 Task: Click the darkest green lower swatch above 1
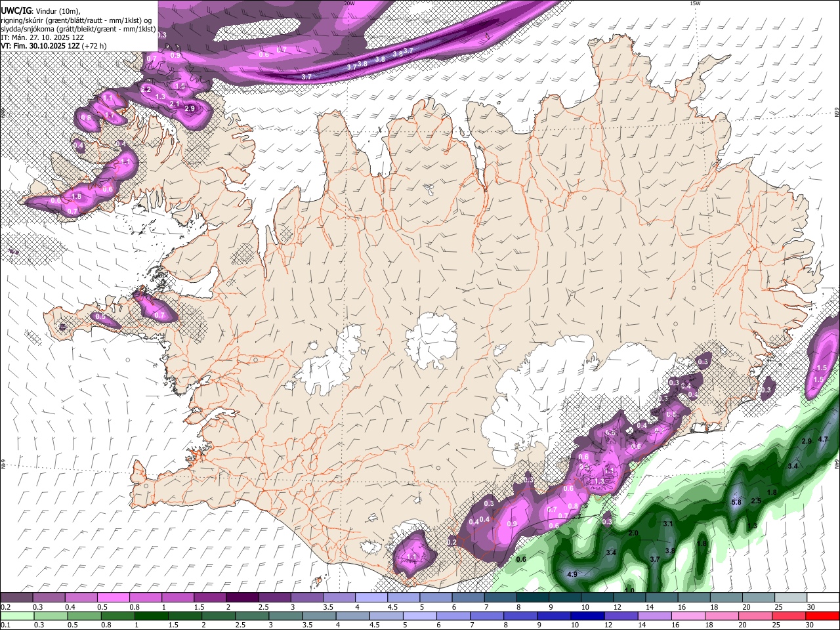[151, 616]
